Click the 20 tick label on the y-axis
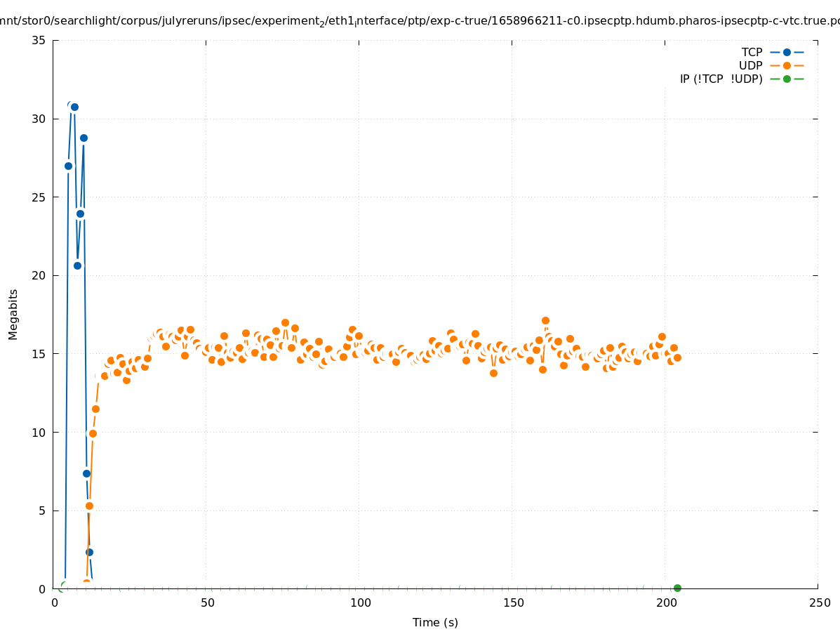The image size is (840, 632). point(39,275)
